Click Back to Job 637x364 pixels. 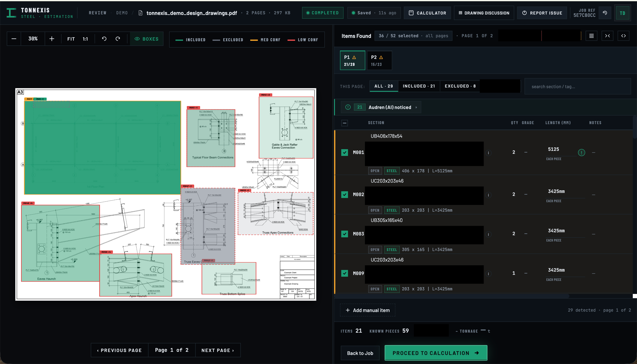[360, 353]
